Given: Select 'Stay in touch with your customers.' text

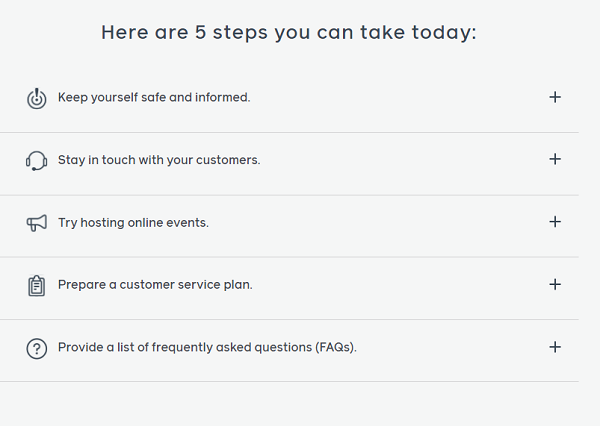Looking at the screenshot, I should click(x=159, y=160).
